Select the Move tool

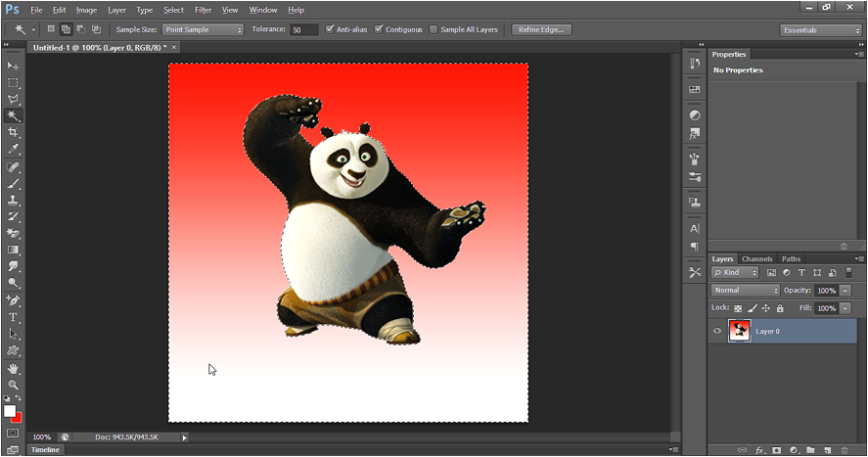click(13, 66)
